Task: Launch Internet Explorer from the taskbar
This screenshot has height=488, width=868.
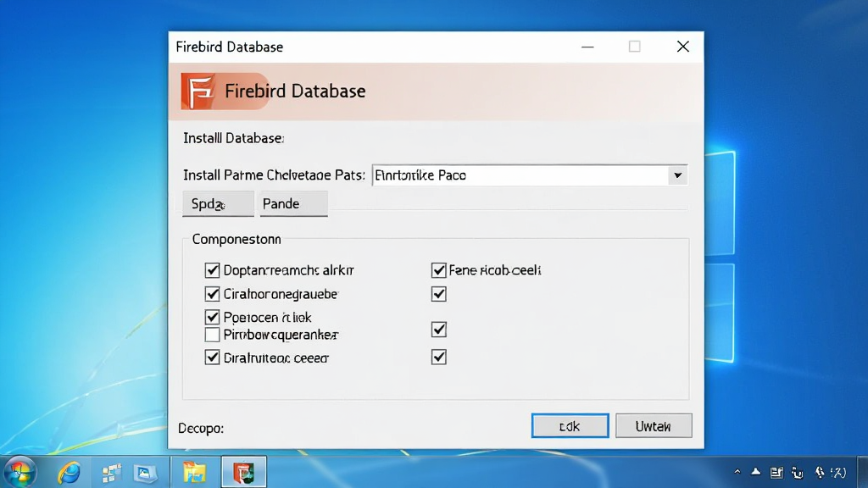Action: click(70, 473)
